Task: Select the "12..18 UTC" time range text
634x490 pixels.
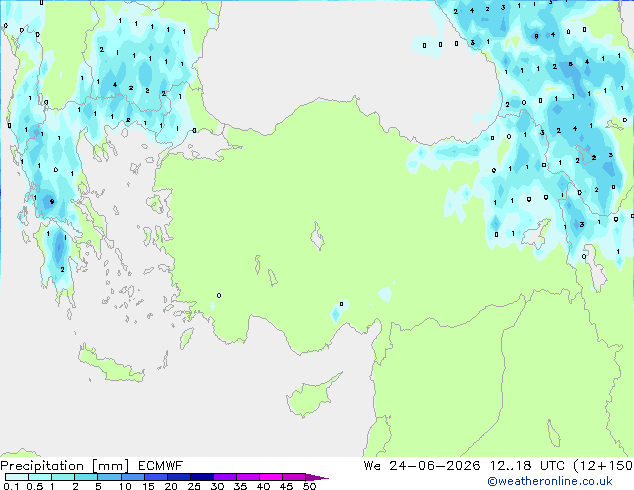Action: tap(527, 466)
